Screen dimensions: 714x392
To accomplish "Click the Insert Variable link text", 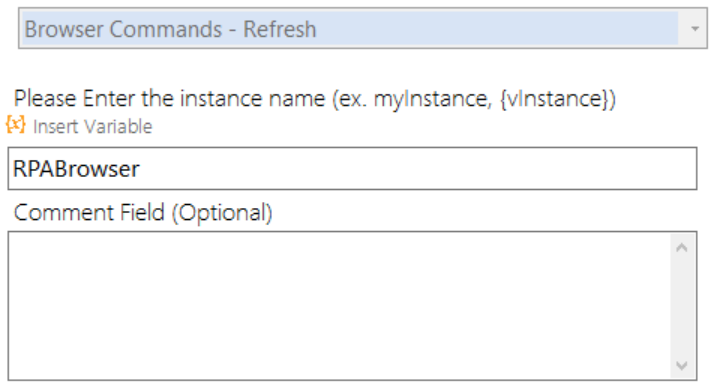I will click(92, 127).
